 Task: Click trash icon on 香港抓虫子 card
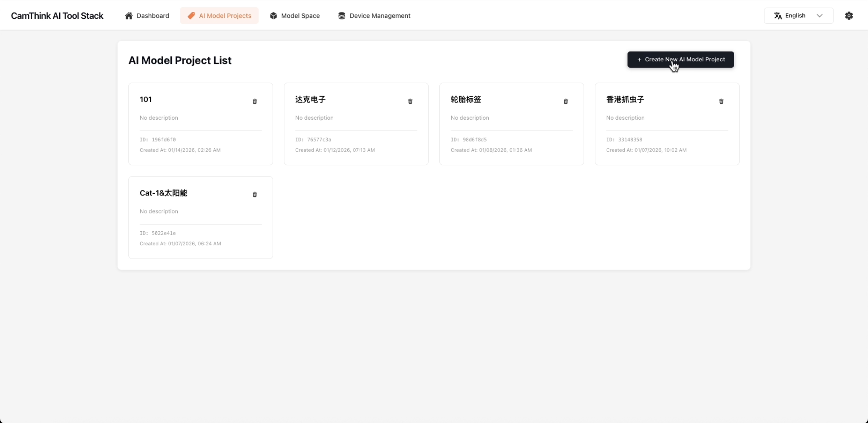click(721, 101)
